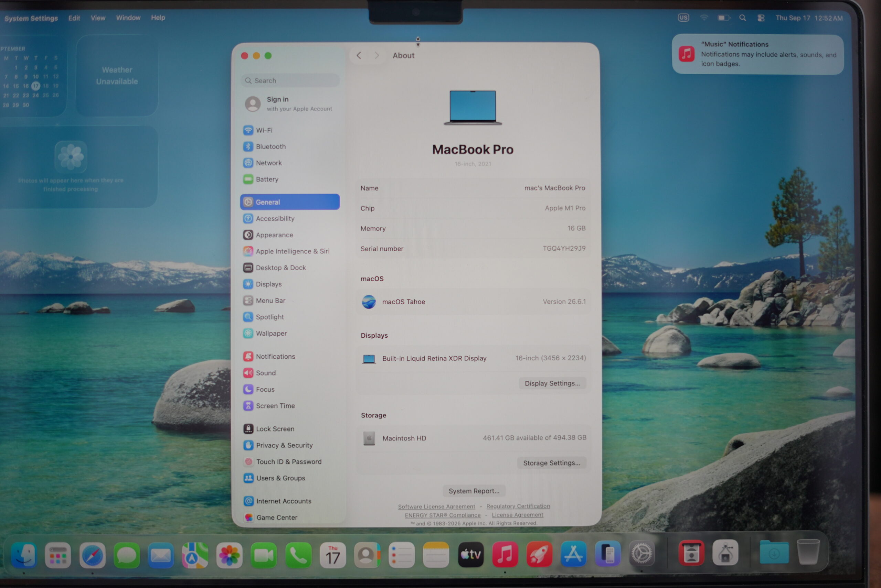881x588 pixels.
Task: Go back with the back chevron
Action: click(x=359, y=55)
